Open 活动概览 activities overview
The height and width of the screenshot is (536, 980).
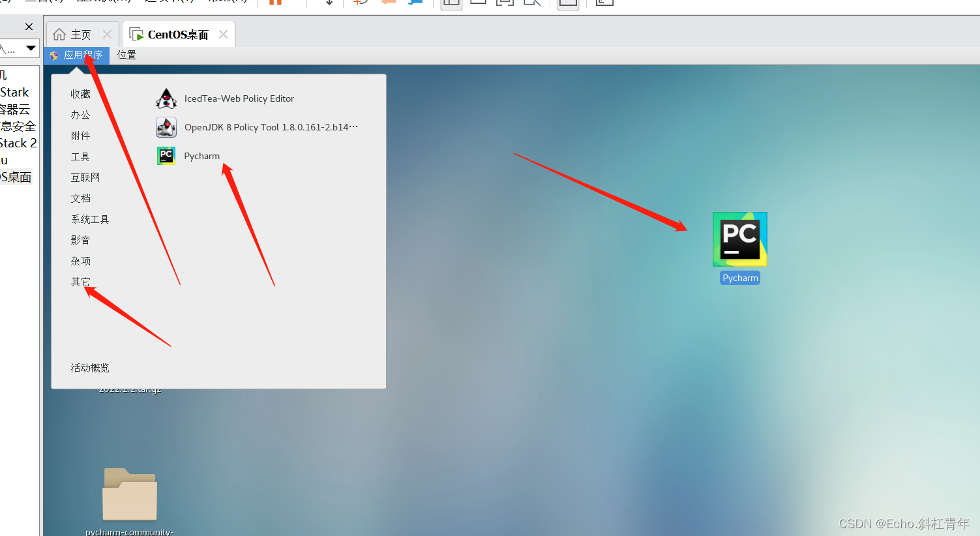90,368
